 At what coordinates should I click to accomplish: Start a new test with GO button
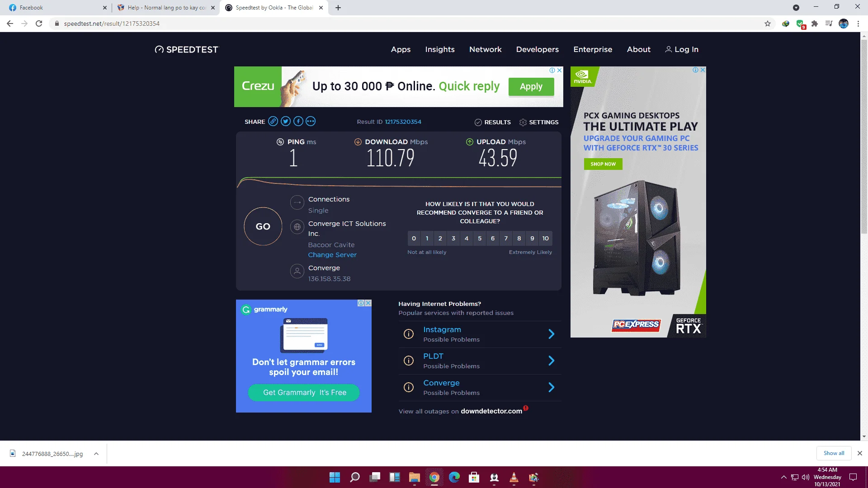pyautogui.click(x=263, y=226)
